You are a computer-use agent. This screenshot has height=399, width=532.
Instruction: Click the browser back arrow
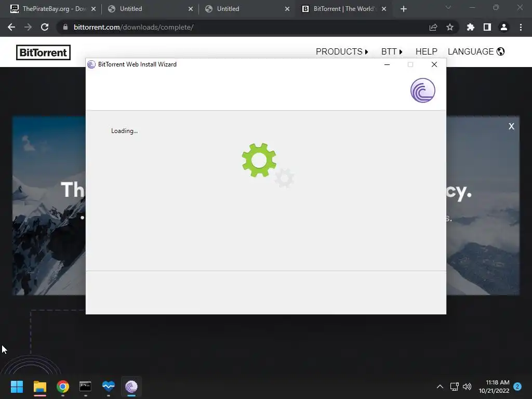click(11, 27)
